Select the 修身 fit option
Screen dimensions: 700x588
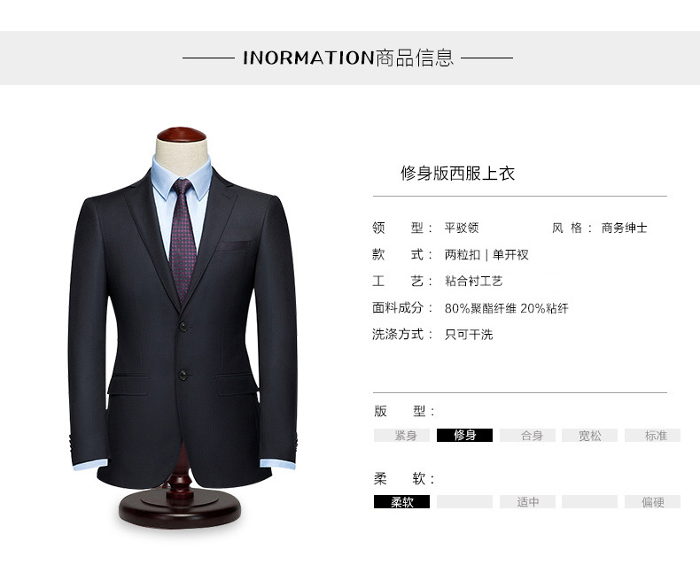[464, 435]
